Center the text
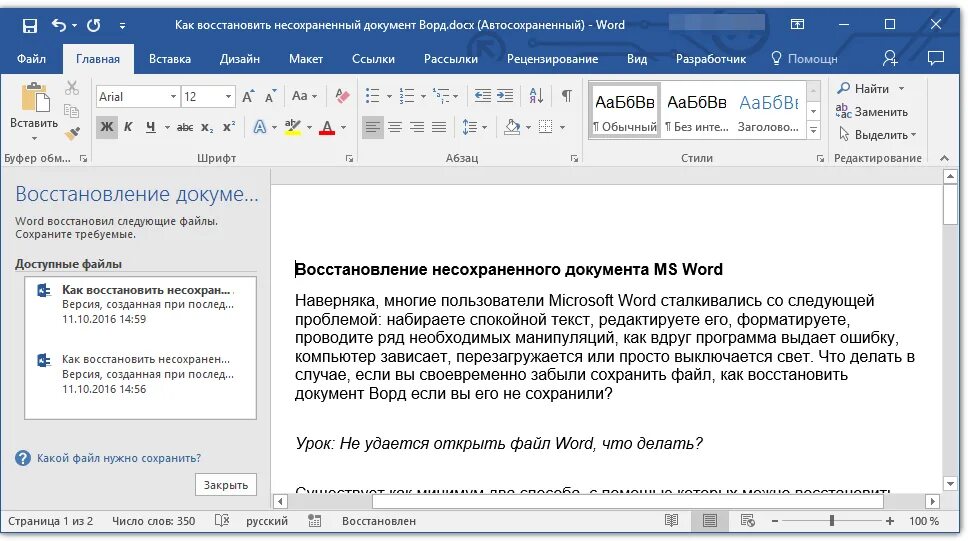 394,127
